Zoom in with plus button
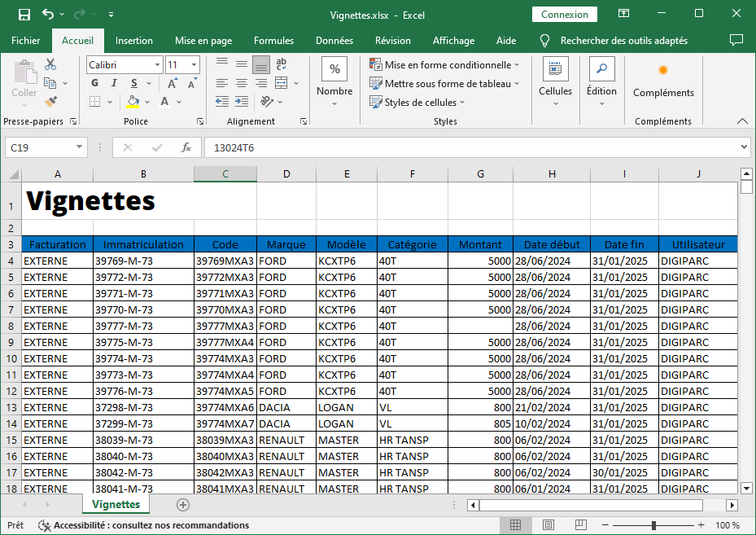 click(701, 525)
